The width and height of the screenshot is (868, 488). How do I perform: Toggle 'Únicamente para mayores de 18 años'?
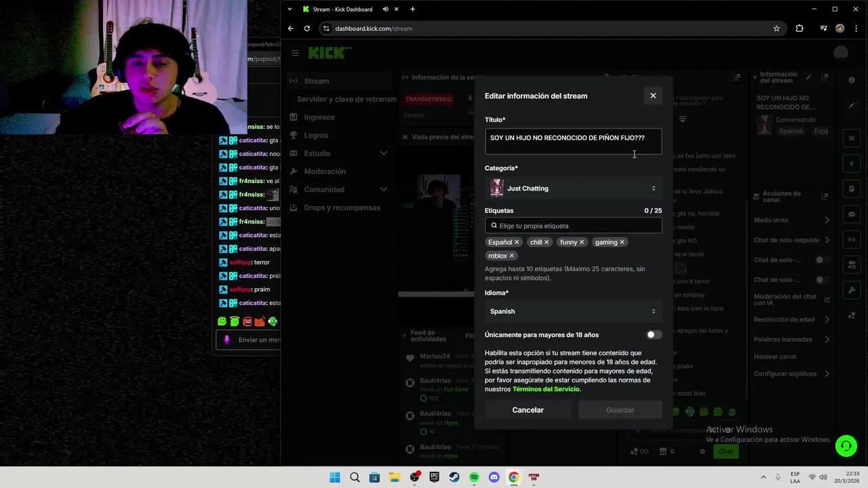pyautogui.click(x=654, y=335)
